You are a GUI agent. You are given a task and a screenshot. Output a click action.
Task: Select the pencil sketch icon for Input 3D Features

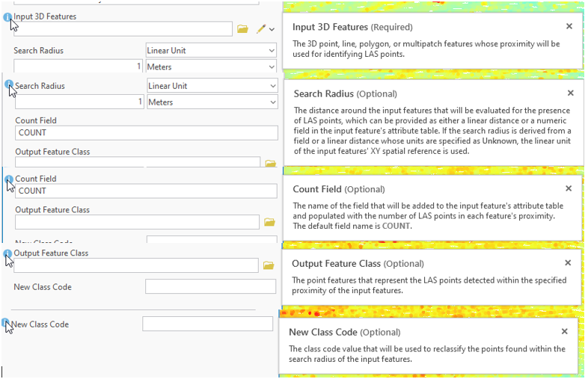(261, 29)
